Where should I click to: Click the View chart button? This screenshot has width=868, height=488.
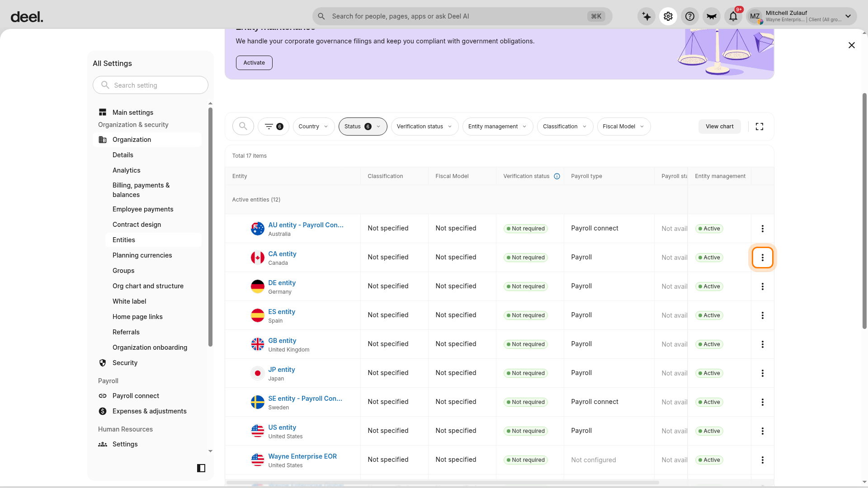point(720,127)
